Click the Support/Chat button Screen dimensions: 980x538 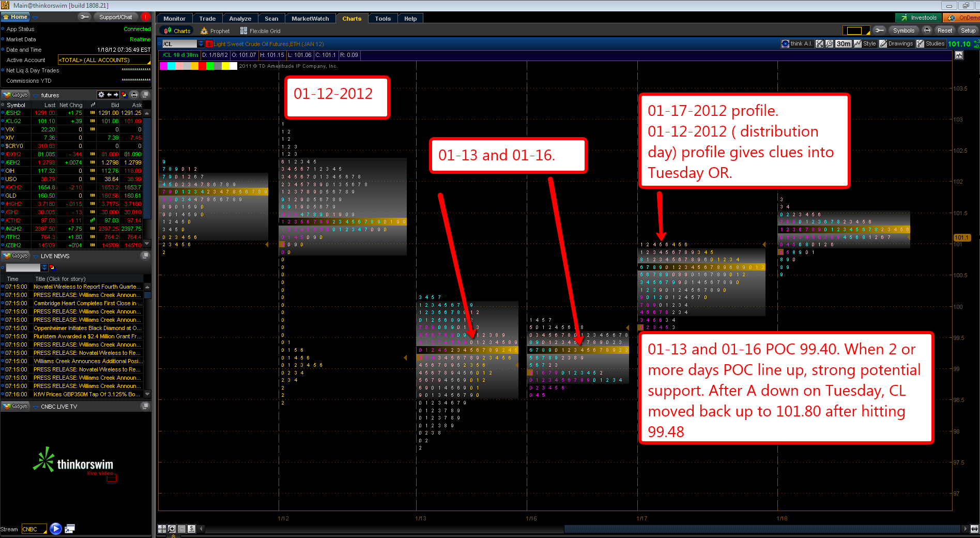pos(115,17)
